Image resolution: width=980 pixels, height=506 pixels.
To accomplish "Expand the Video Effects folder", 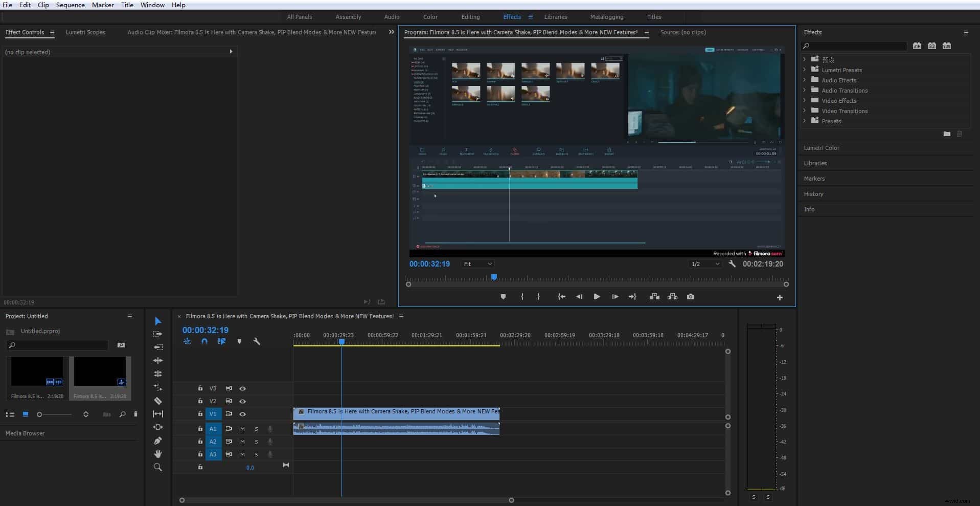I will (x=805, y=100).
